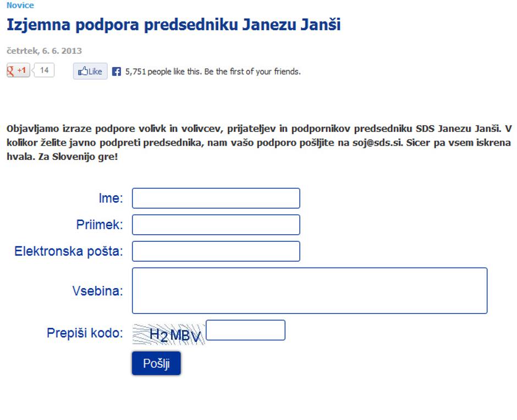Click the article title about Janez Janša
The image size is (517, 420).
click(173, 24)
